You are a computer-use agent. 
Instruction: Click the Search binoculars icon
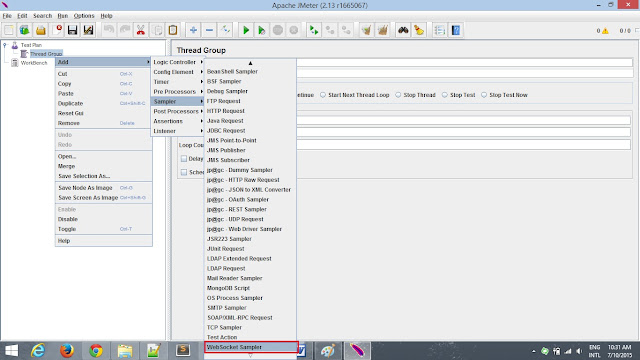point(403,30)
